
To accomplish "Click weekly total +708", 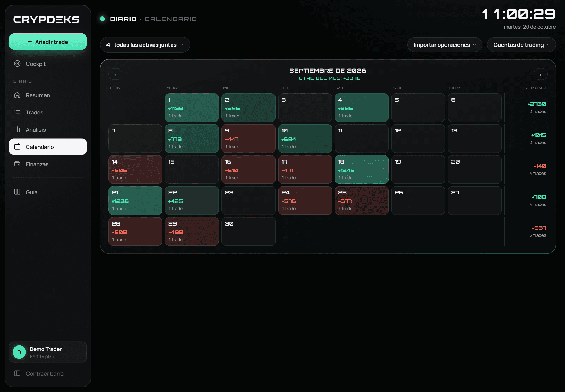I will [539, 197].
